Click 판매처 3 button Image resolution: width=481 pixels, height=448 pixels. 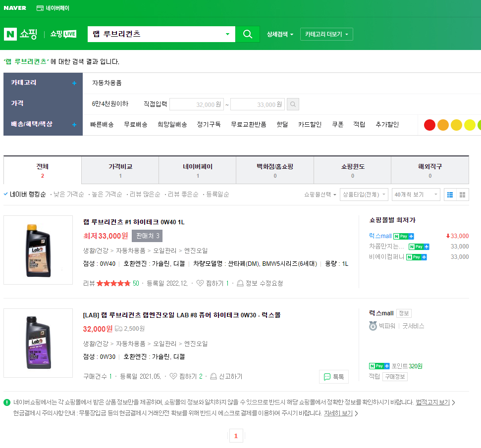coord(147,236)
